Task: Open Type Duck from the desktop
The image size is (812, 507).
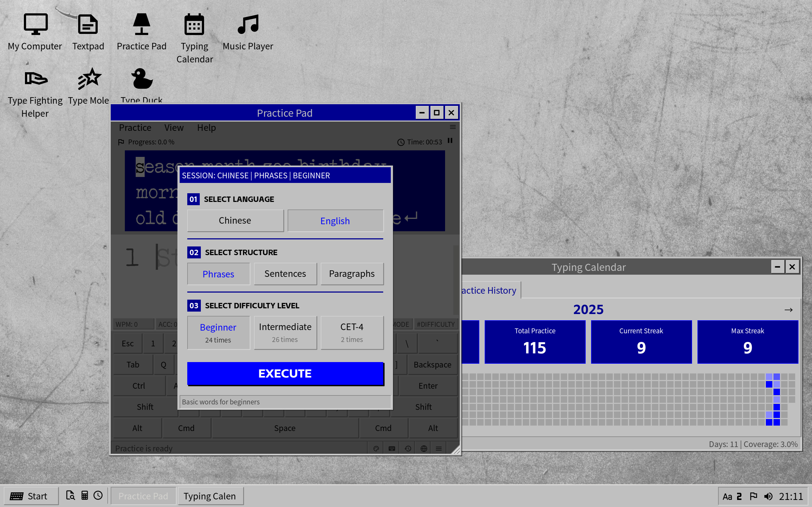Action: [141, 84]
